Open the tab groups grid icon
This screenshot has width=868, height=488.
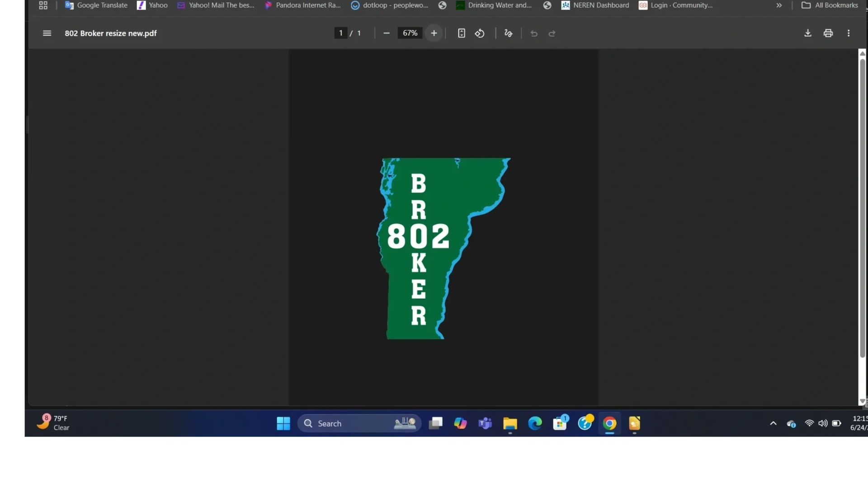coord(43,5)
